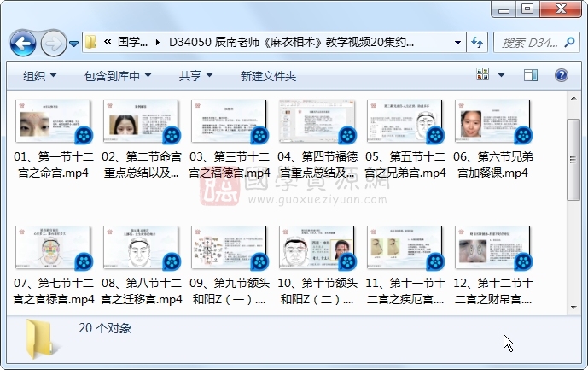
Task: Click file name 10、第十节额头和阳Z（二）
Action: tap(317, 291)
